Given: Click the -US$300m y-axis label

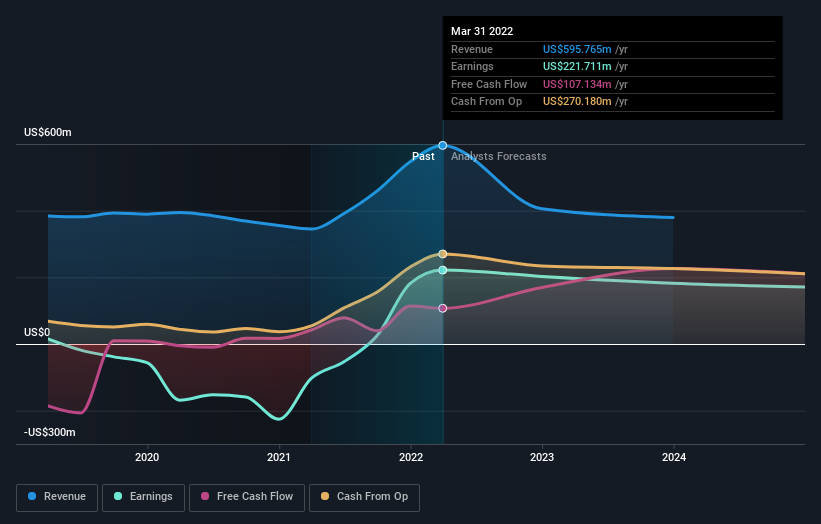Looking at the screenshot, I should click(51, 432).
